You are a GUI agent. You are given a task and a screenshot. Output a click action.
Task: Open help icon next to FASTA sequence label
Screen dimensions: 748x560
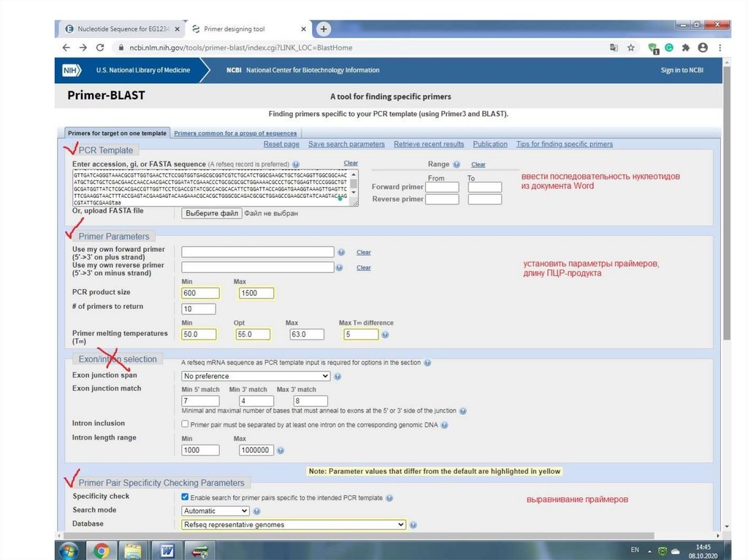[x=296, y=164]
